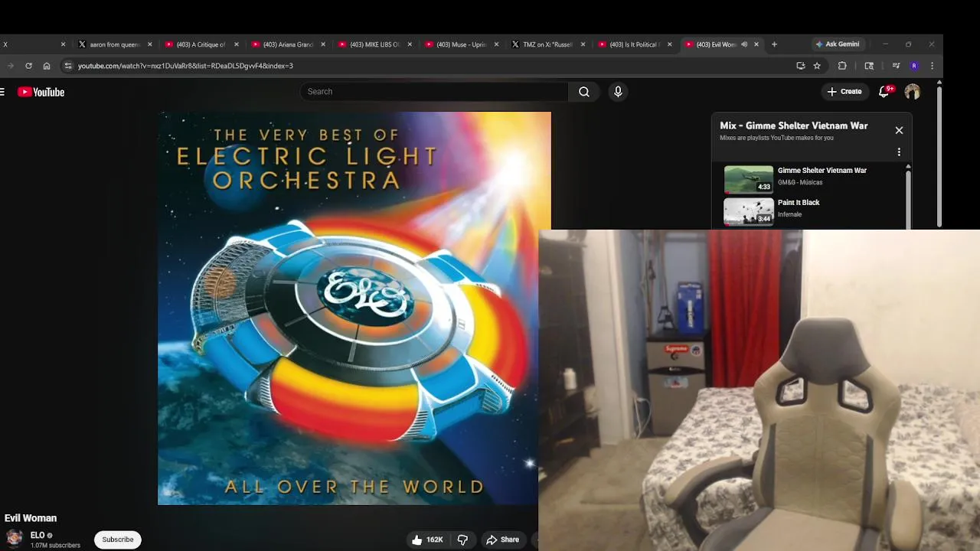Subscribe to the ELO channel
The height and width of the screenshot is (551, 980).
pyautogui.click(x=118, y=540)
